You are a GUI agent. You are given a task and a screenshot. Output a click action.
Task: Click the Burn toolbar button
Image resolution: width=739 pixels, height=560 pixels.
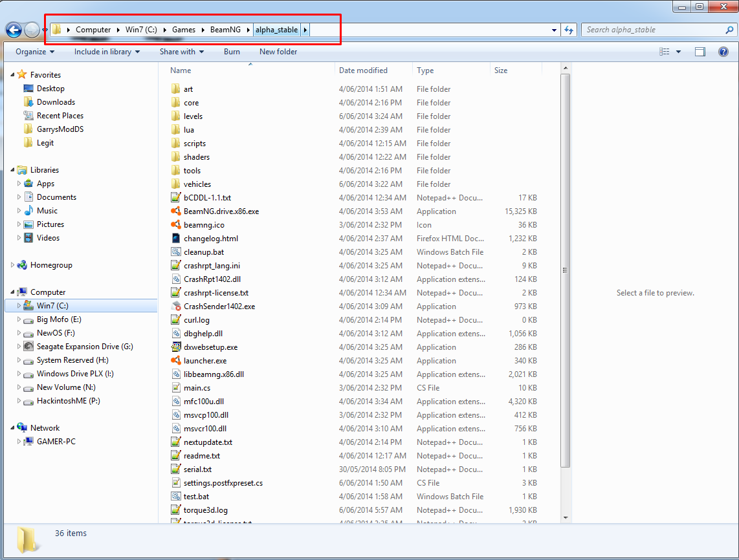[232, 52]
